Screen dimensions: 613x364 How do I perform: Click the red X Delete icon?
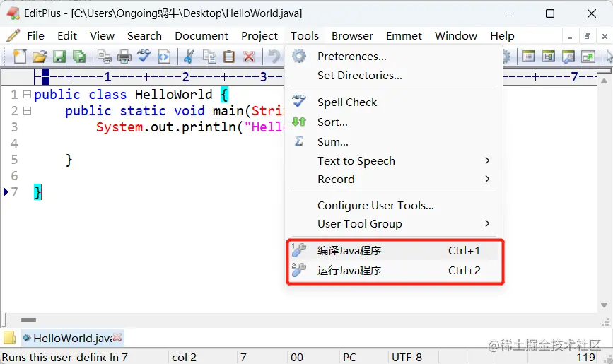pyautogui.click(x=249, y=57)
